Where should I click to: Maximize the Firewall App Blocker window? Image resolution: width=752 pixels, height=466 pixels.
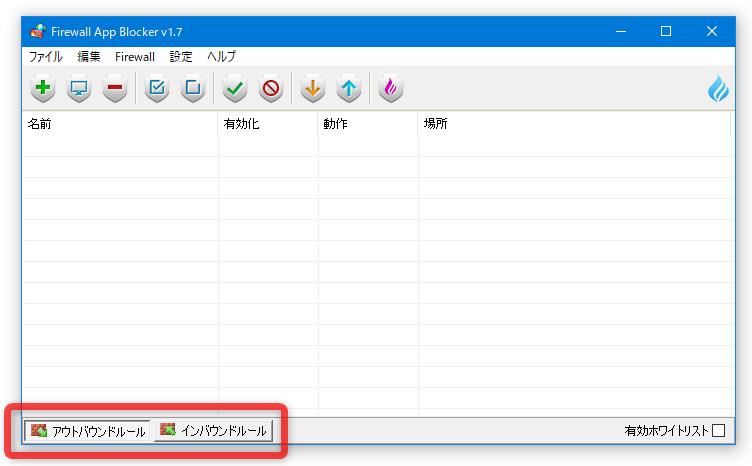coord(666,31)
